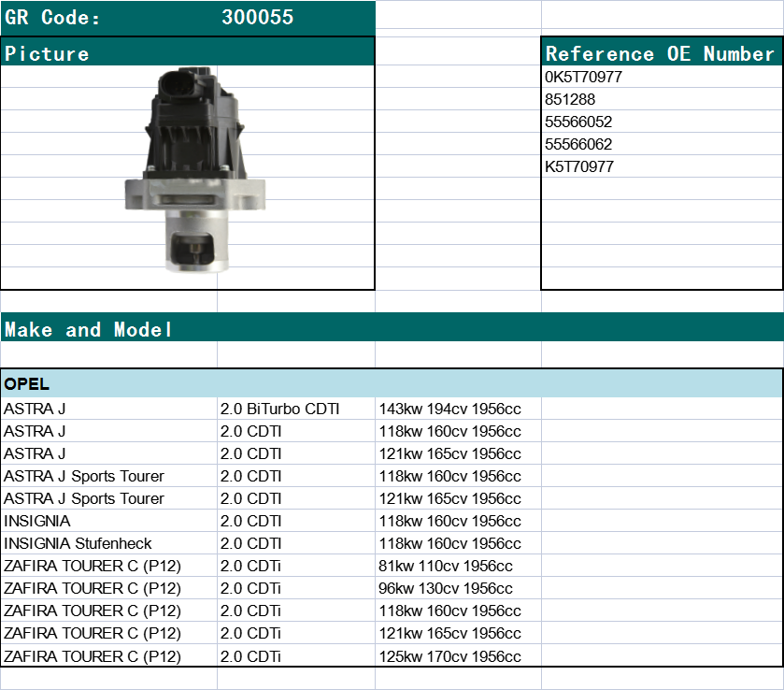
Task: Click the OPEL make row
Action: pos(392,383)
